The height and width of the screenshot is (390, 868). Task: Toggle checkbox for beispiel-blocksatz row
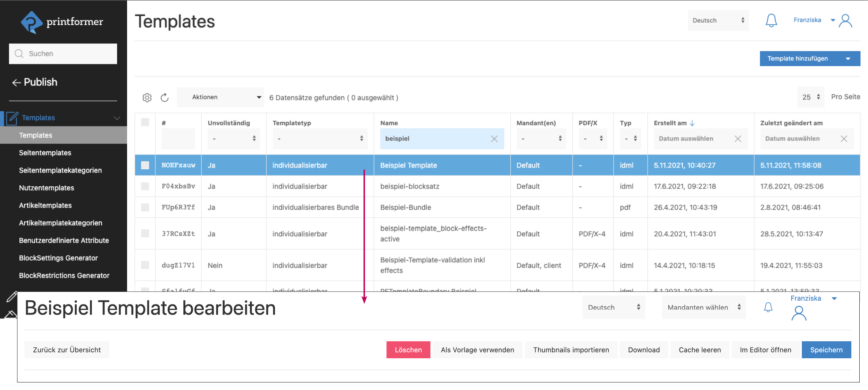[145, 186]
